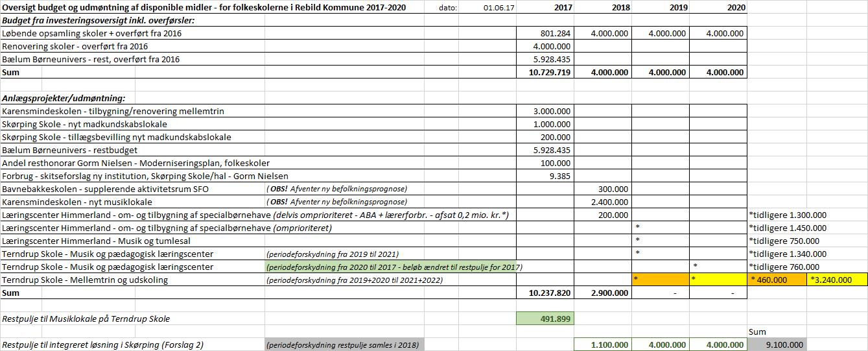
Task: Select row label 'Renovering skoler - overført fra 2016'
Action: (x=75, y=46)
